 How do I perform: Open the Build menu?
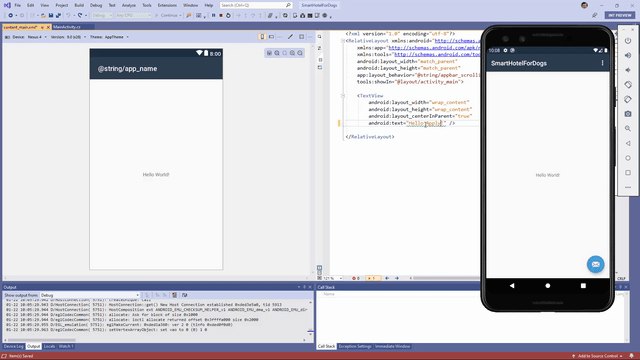point(79,5)
